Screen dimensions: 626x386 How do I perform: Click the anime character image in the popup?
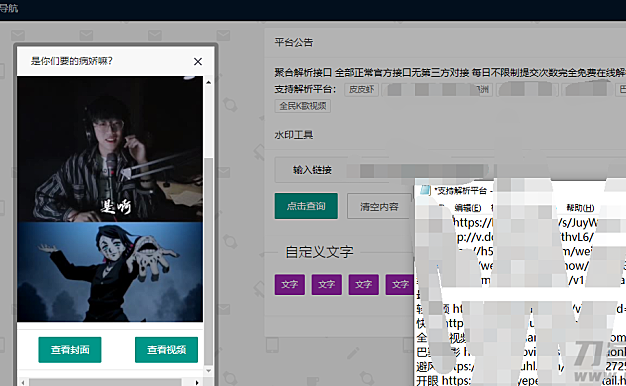[x=110, y=272]
